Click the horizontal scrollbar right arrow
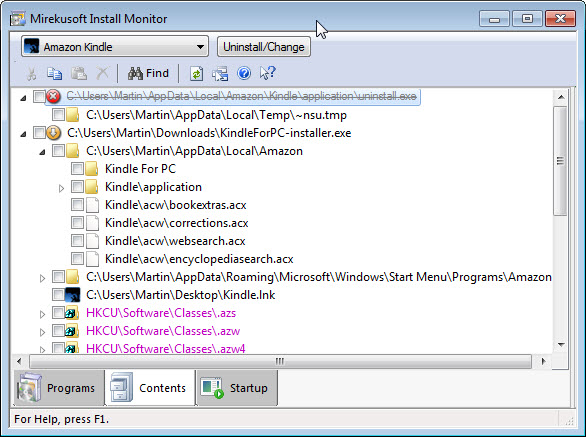This screenshot has width=586, height=437. [543, 361]
